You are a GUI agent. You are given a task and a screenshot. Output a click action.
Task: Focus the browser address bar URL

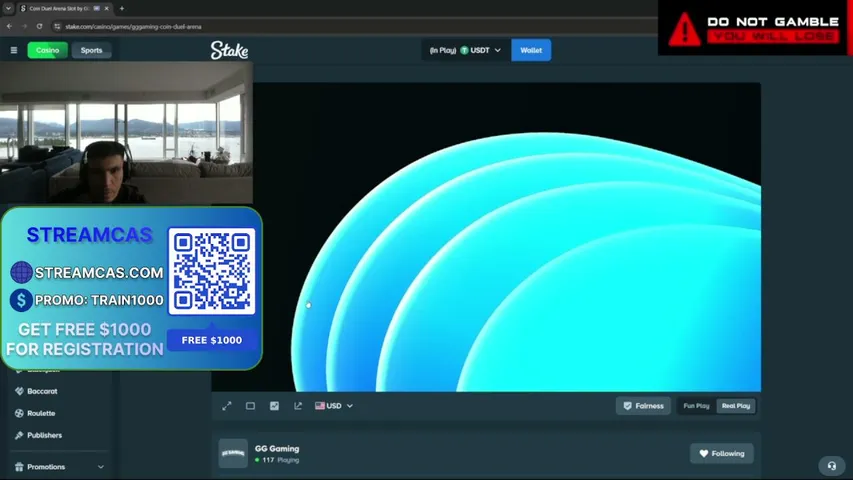(x=133, y=26)
